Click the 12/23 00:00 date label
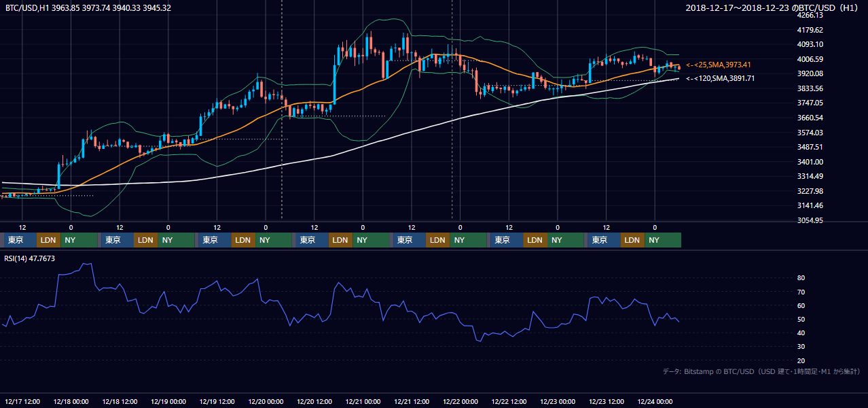 pos(558,402)
